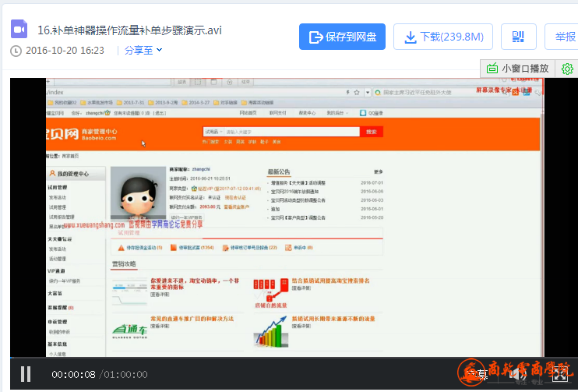Download the video via 下载(239.8M)
The height and width of the screenshot is (392, 578).
tap(443, 37)
